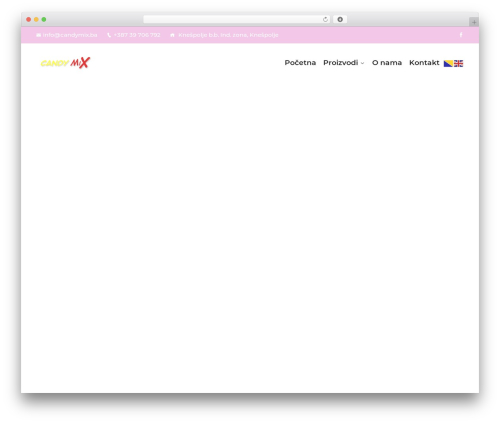The width and height of the screenshot is (500, 423).
Task: Minimize the window with the yellow button
Action: pyautogui.click(x=36, y=19)
